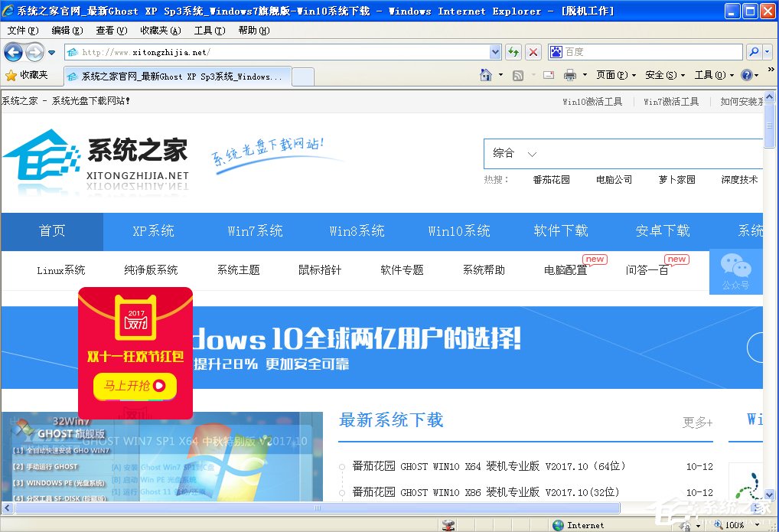Viewport: 779px width, 532px height.
Task: Click the Stop loading icon
Action: [533, 53]
